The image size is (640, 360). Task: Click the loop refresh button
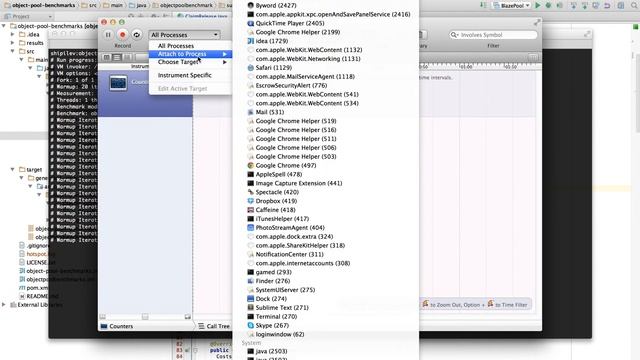137,35
